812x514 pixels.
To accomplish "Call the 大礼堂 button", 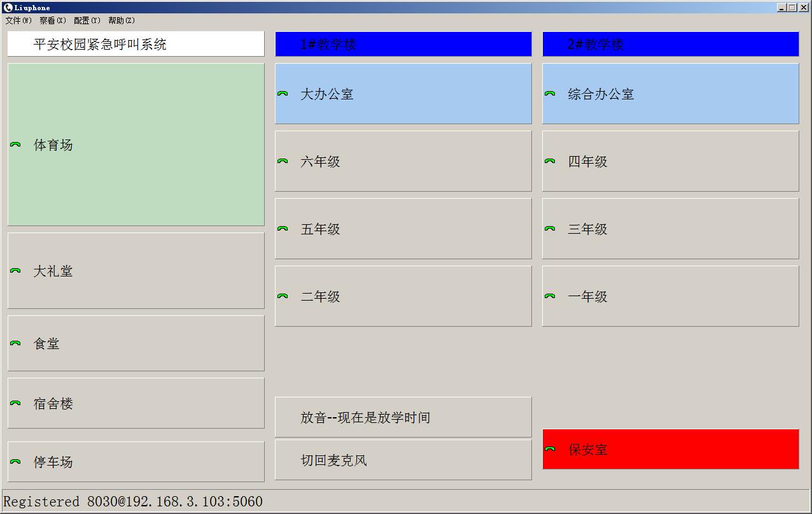I will click(136, 271).
